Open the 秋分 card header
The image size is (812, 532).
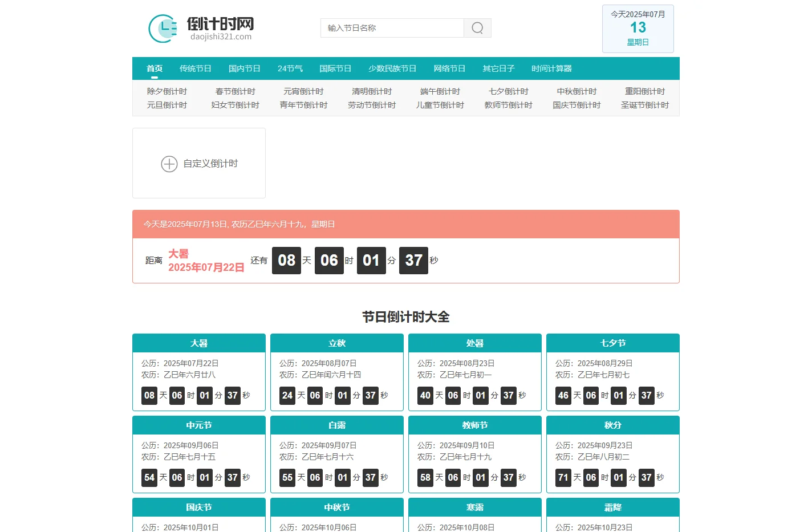(x=613, y=425)
